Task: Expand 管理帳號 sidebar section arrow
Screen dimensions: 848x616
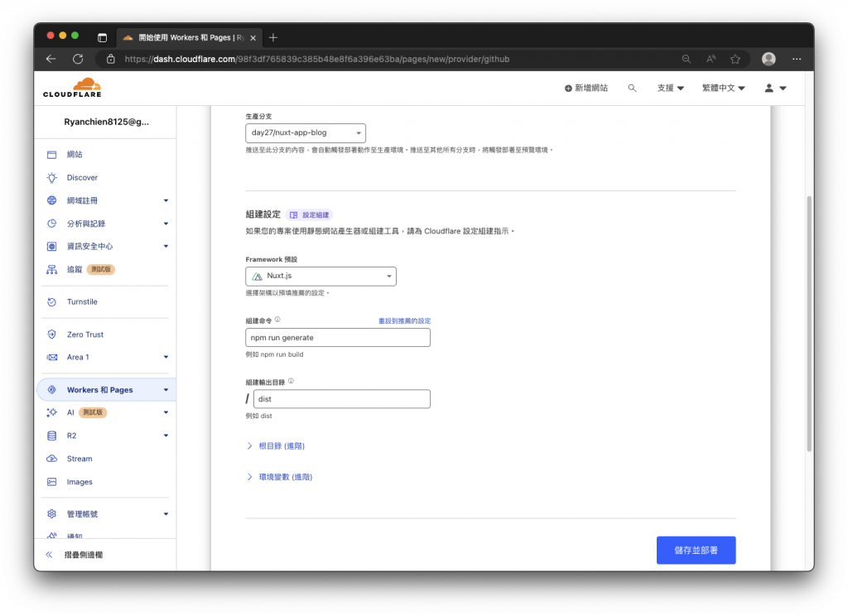Action: click(166, 514)
